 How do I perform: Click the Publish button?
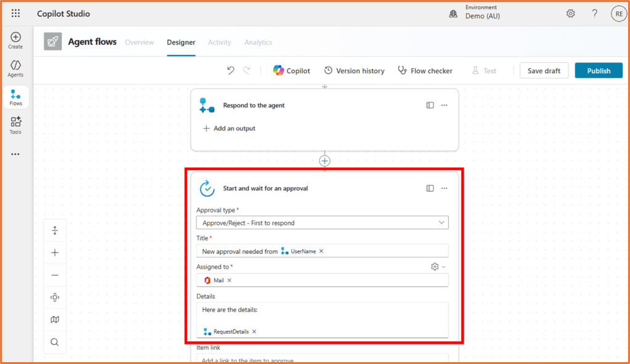pos(598,70)
